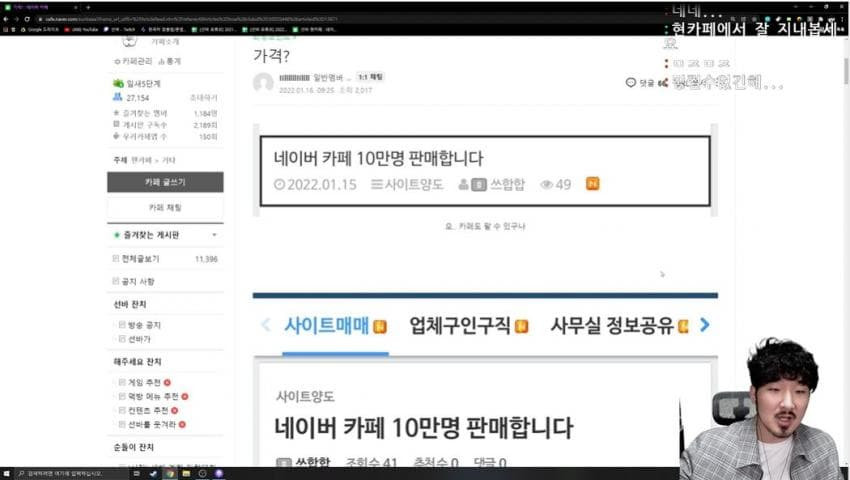Open a new browser tab
The image size is (850, 480).
[x=88, y=7]
